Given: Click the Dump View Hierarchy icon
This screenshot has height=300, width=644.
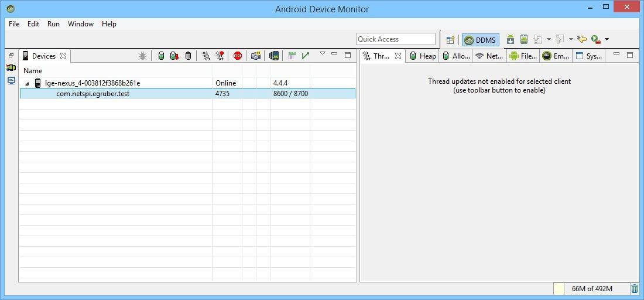Looking at the screenshot, I should point(273,56).
